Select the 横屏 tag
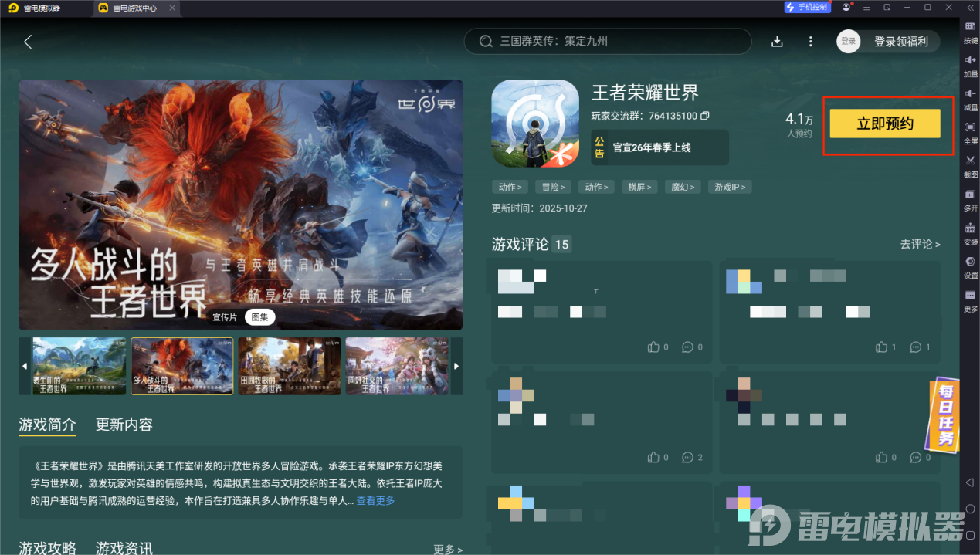Image resolution: width=980 pixels, height=555 pixels. pos(639,187)
